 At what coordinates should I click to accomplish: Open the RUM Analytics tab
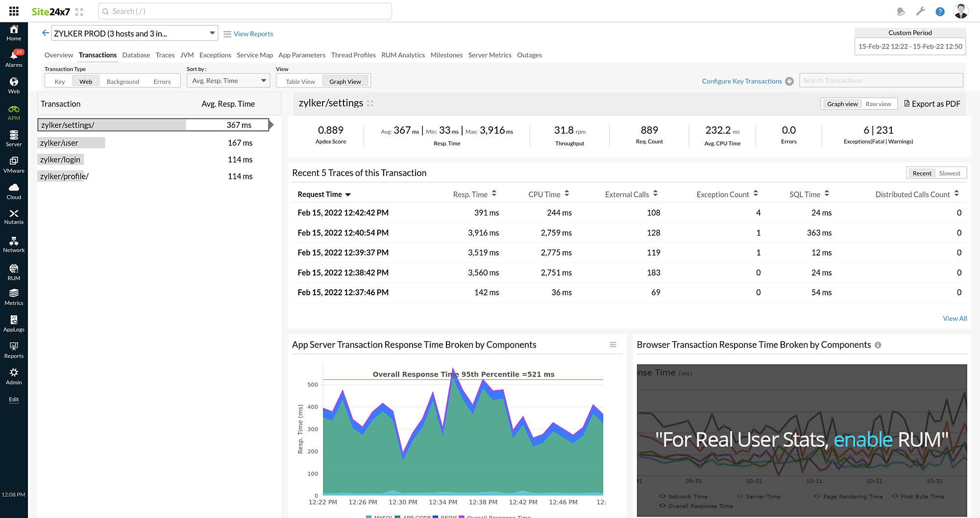tap(403, 55)
